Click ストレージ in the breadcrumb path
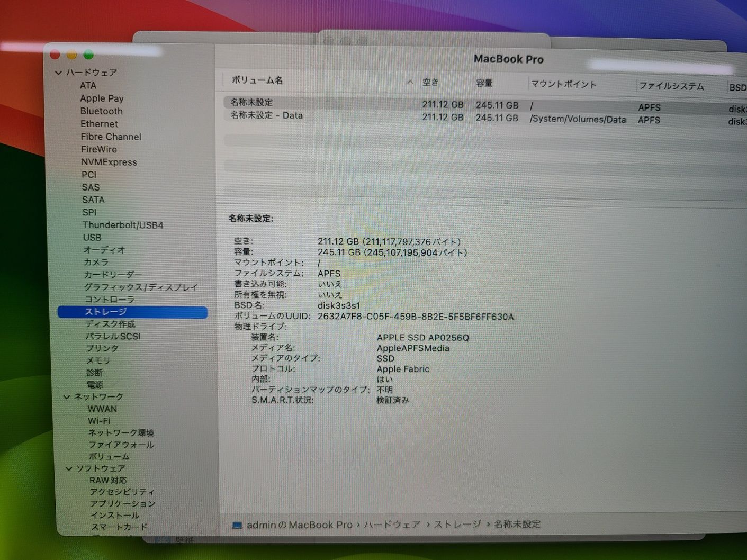The height and width of the screenshot is (560, 747). [456, 525]
